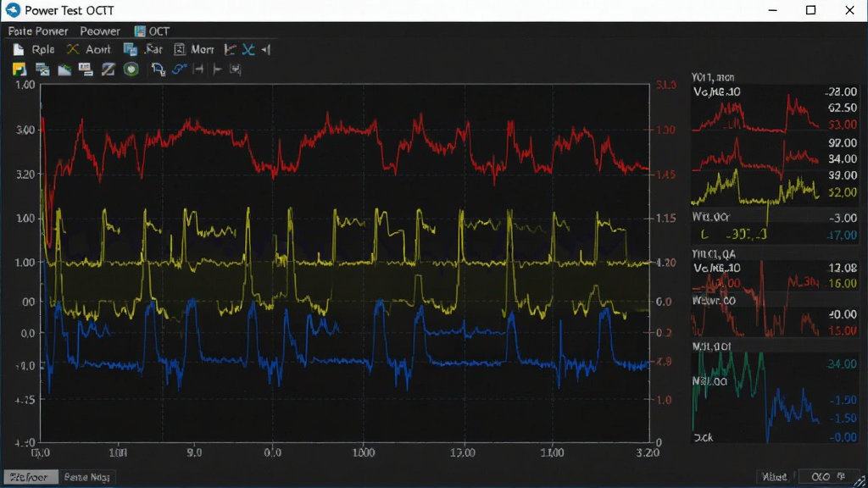Click the blue curved link icon
The image size is (868, 488).
pyautogui.click(x=180, y=69)
